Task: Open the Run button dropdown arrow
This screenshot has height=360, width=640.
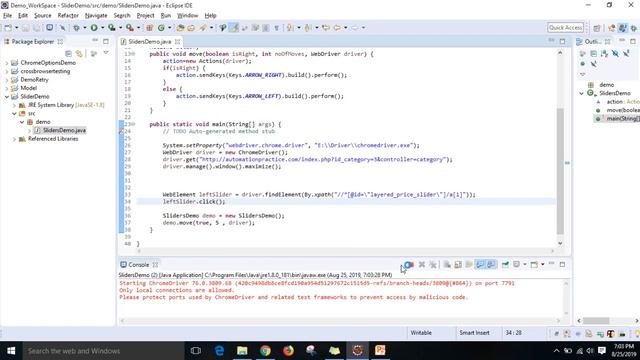Action: (102, 28)
